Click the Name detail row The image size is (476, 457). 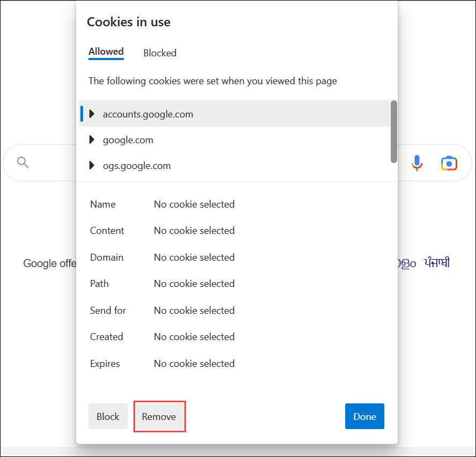(x=102, y=204)
